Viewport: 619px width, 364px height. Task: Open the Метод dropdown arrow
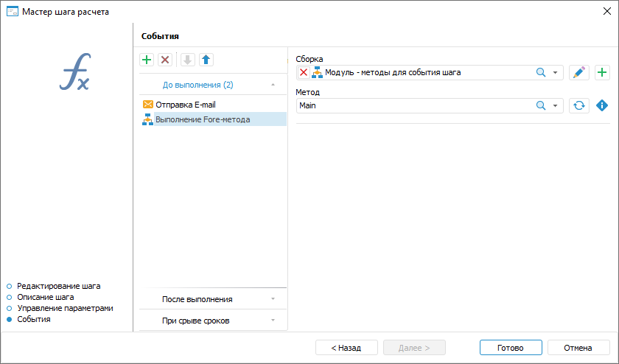click(555, 105)
